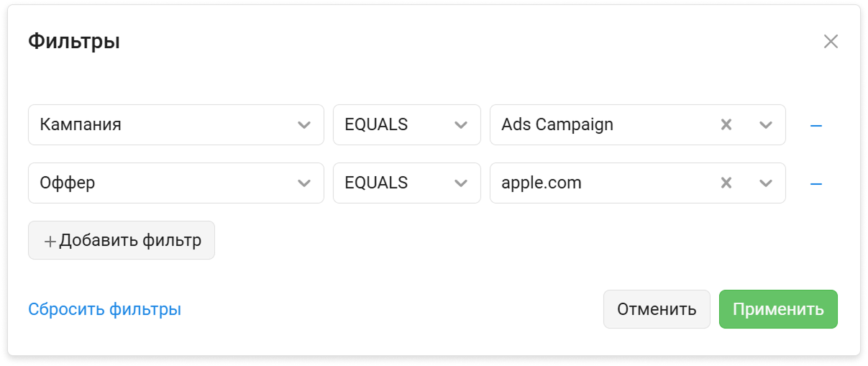This screenshot has height=366, width=868.
Task: Expand the Кампания field dropdown arrow
Action: click(x=304, y=125)
